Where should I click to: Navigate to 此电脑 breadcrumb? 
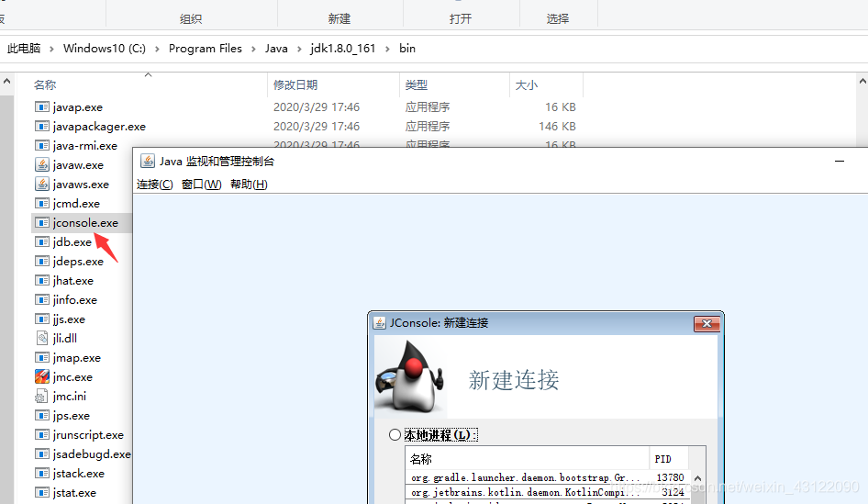click(x=24, y=49)
